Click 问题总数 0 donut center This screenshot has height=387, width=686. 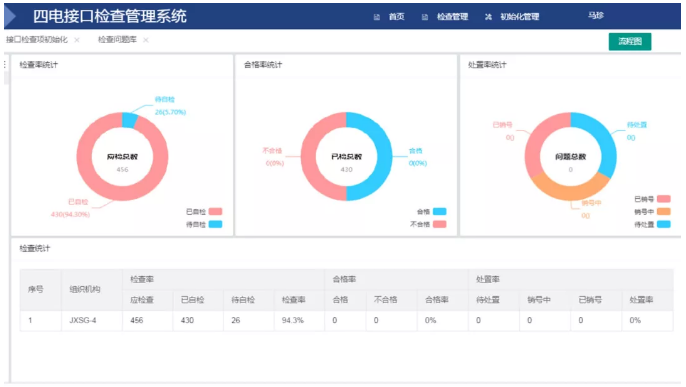570,162
